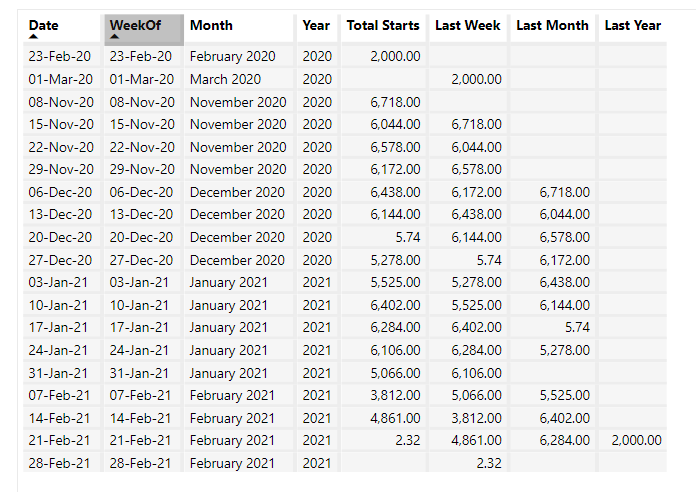Select WeekOf cell 07-Feb-21
This screenshot has height=492, width=696.
click(140, 395)
